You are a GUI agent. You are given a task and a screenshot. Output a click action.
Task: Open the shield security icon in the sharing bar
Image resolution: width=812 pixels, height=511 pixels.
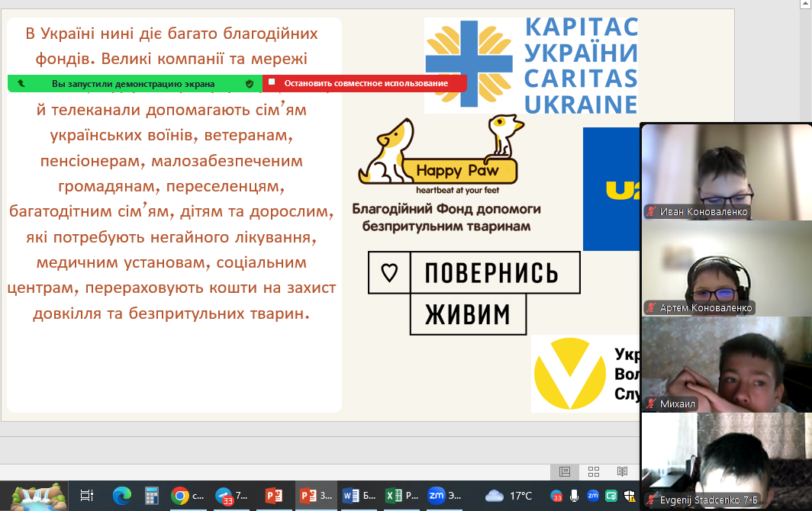click(250, 84)
